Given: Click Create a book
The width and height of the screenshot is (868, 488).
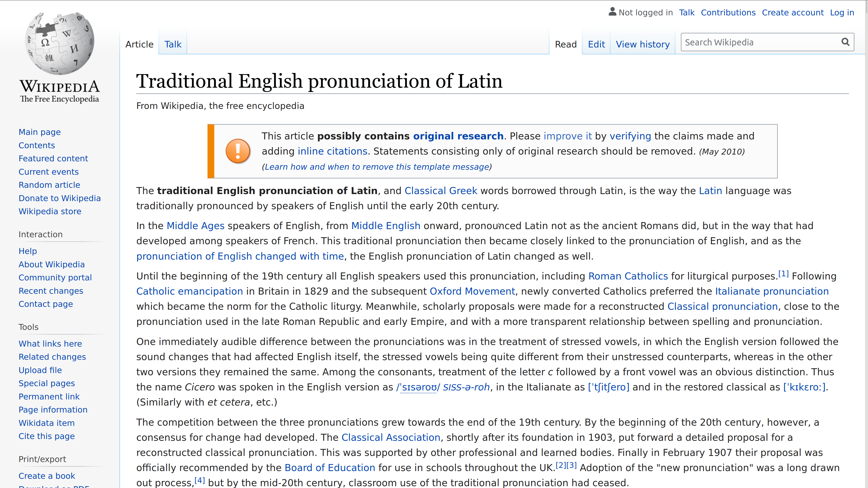Looking at the screenshot, I should pyautogui.click(x=47, y=476).
